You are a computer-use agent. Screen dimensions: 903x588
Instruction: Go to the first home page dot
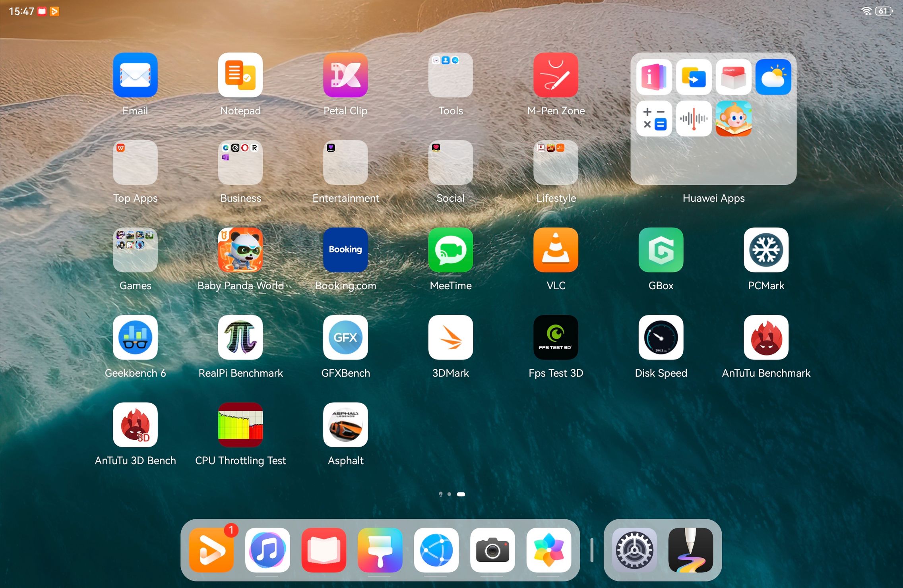(440, 494)
